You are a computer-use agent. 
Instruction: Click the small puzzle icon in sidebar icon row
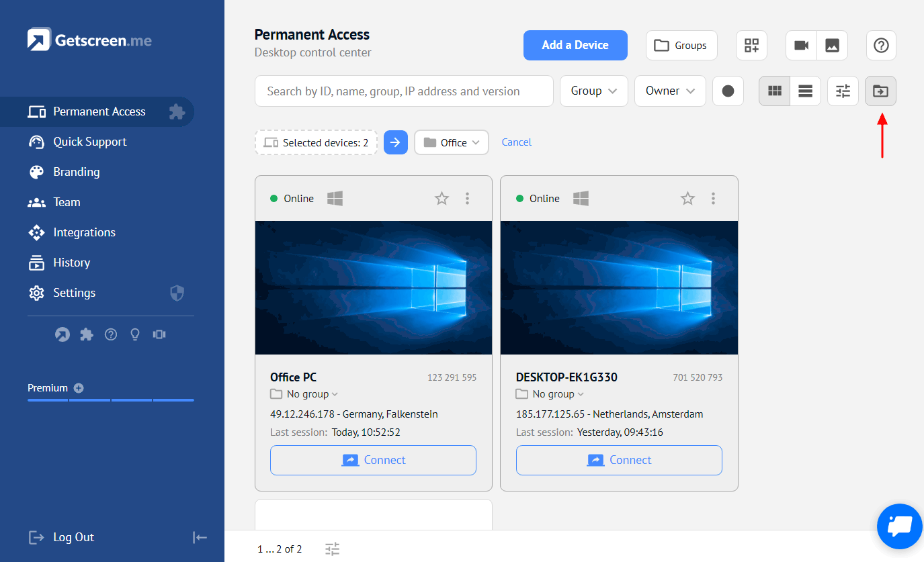click(87, 334)
